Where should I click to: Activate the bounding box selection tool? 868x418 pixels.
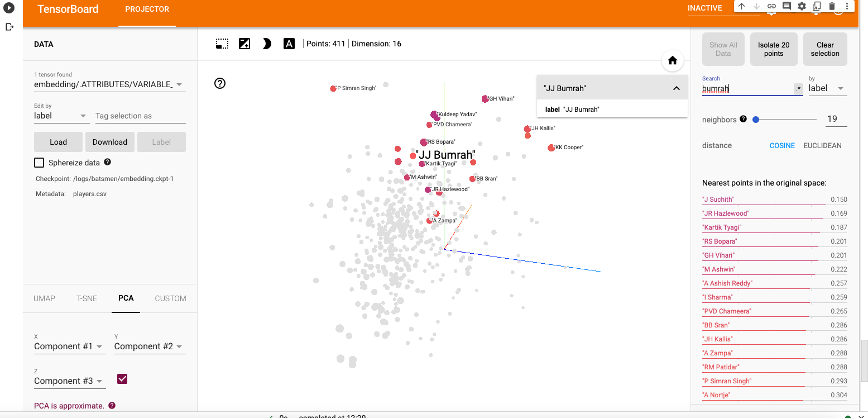click(x=222, y=44)
